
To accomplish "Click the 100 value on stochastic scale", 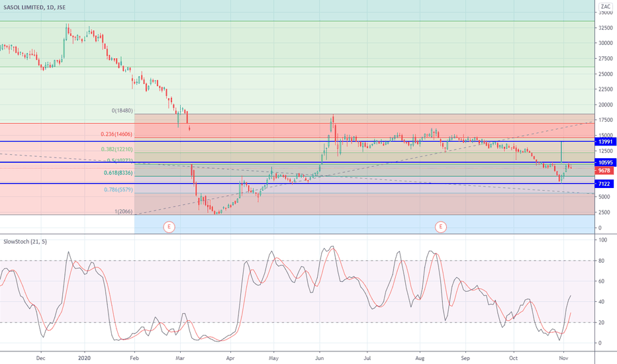I will point(602,240).
